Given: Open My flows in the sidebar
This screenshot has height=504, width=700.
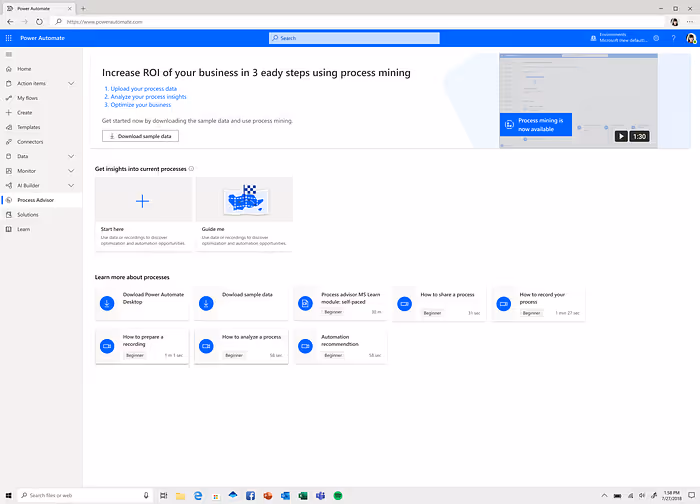Looking at the screenshot, I should point(27,98).
